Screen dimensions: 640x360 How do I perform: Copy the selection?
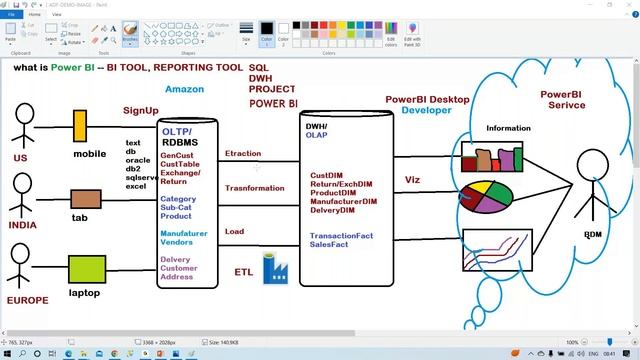(x=29, y=34)
